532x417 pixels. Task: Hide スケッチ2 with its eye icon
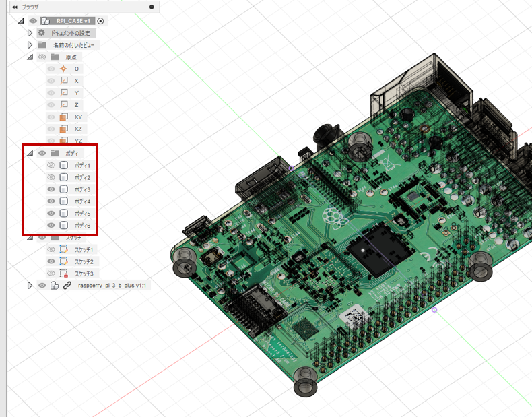pos(51,261)
